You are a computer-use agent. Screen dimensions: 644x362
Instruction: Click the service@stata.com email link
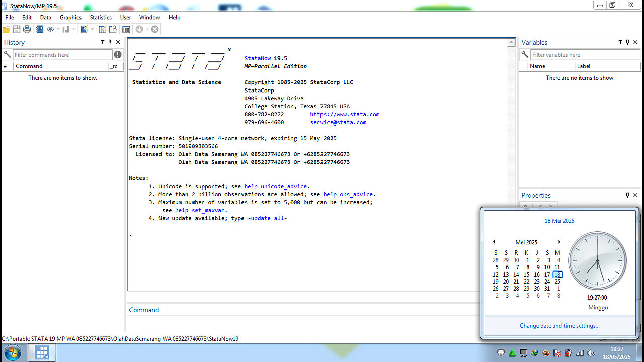338,122
